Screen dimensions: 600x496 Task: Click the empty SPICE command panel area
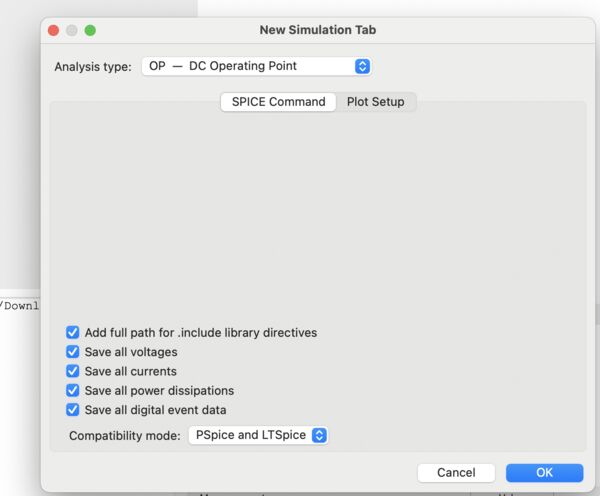(x=318, y=210)
